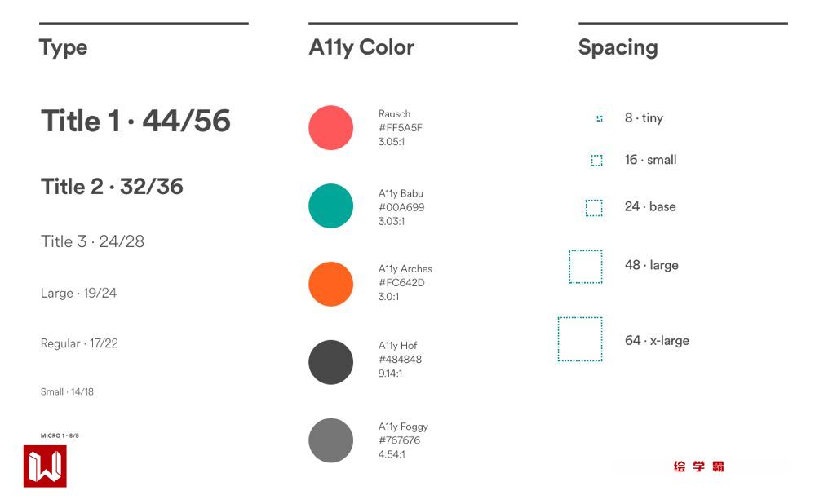The image size is (815, 504).
Task: Select the 64 x-large spacing square icon
Action: [580, 339]
